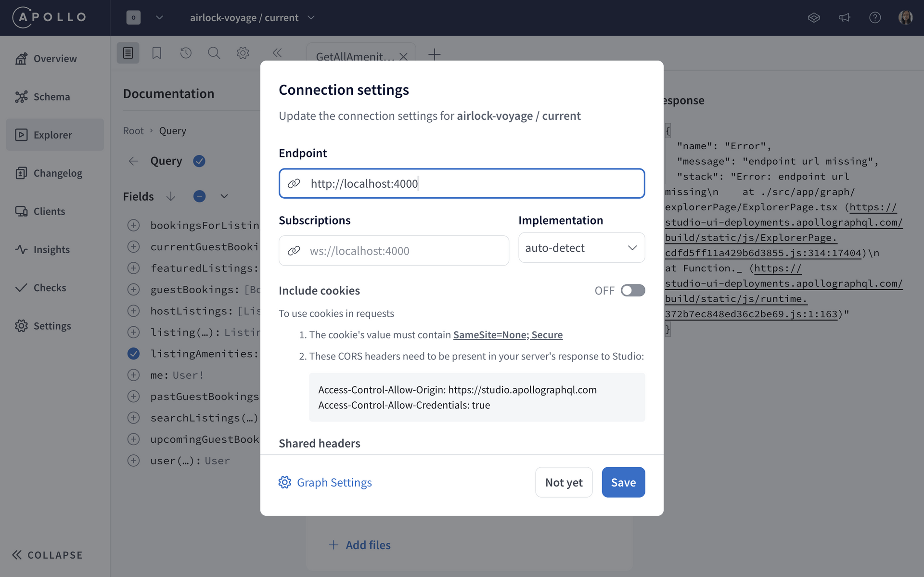Screen dimensions: 924x577
Task: Click the search magnifier icon
Action: pyautogui.click(x=214, y=53)
